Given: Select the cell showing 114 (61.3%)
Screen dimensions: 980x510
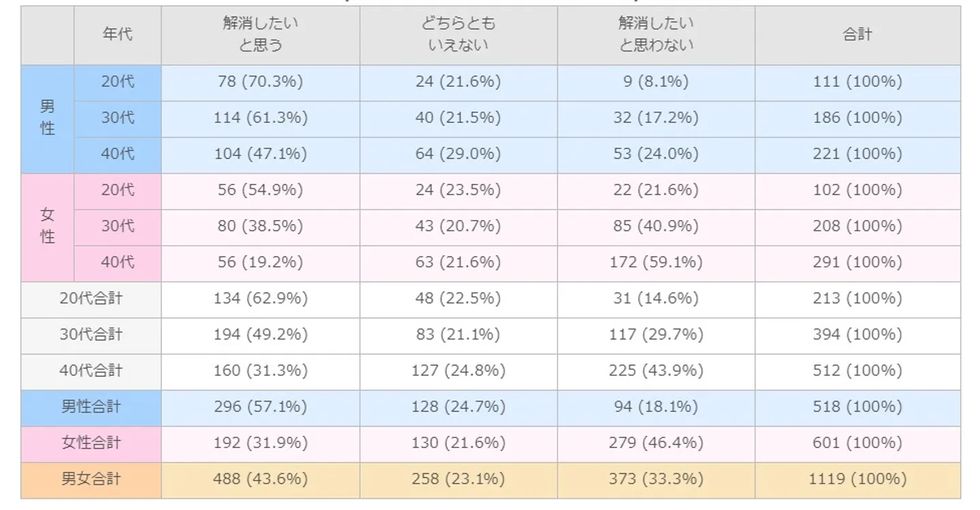Looking at the screenshot, I should tap(260, 118).
